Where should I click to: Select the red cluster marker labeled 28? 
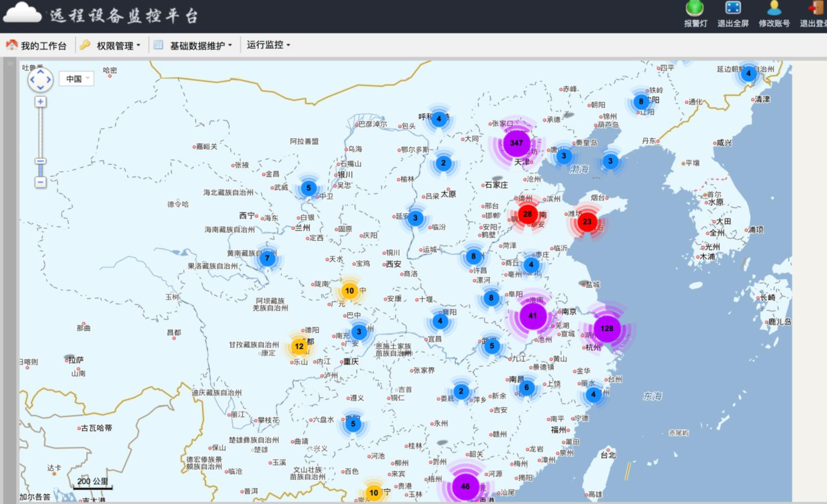point(527,215)
